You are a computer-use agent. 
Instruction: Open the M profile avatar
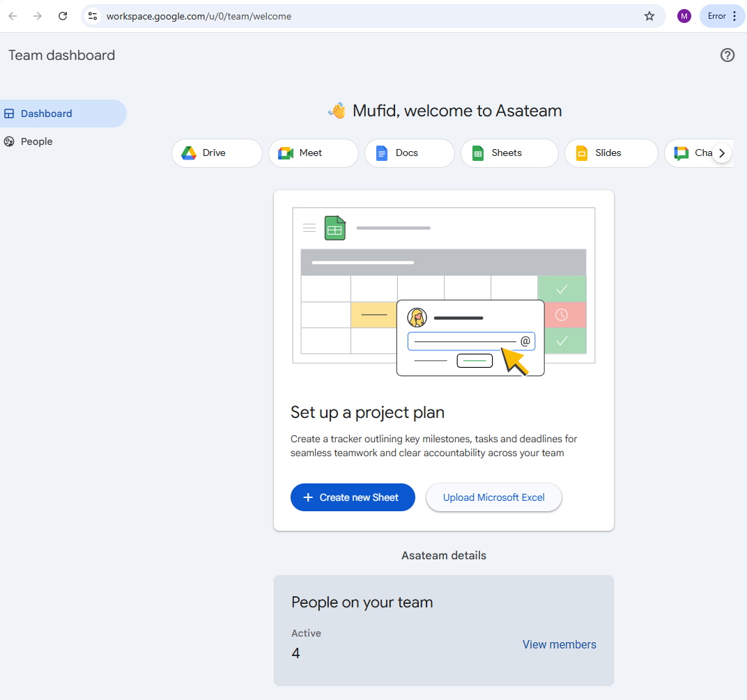pos(684,16)
